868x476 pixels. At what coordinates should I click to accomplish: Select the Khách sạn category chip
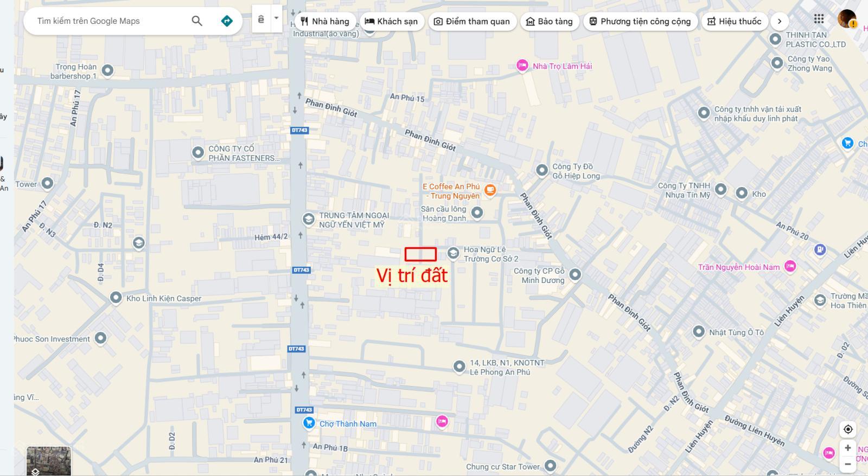(392, 21)
